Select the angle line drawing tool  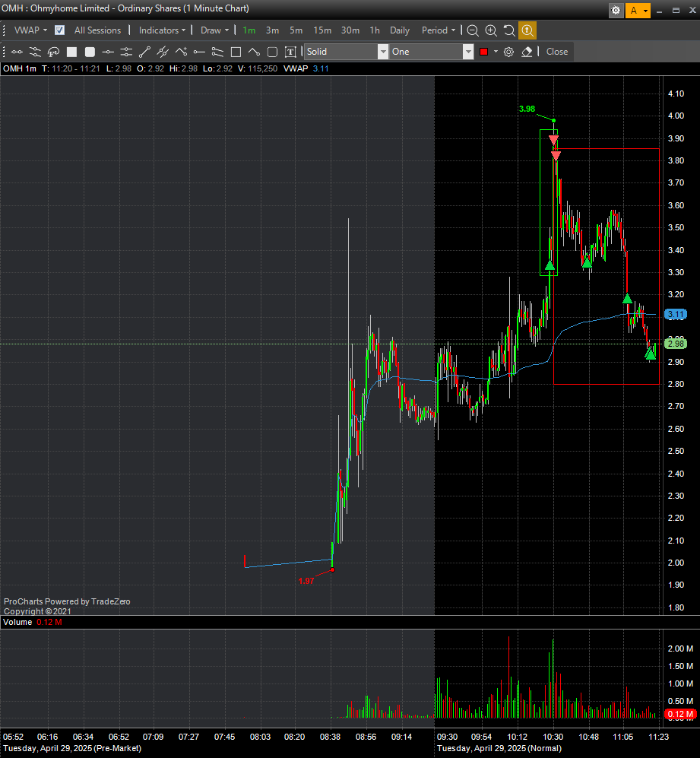click(255, 52)
